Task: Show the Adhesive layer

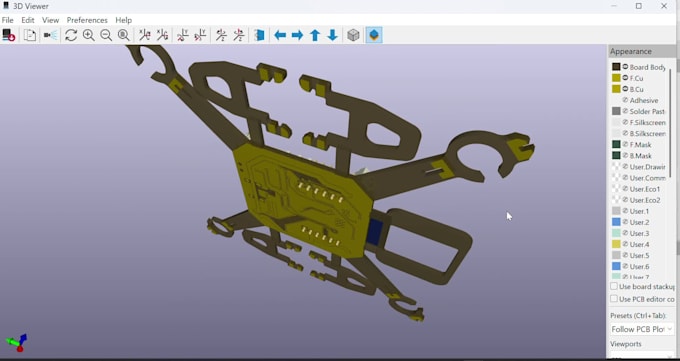Action: pyautogui.click(x=625, y=100)
